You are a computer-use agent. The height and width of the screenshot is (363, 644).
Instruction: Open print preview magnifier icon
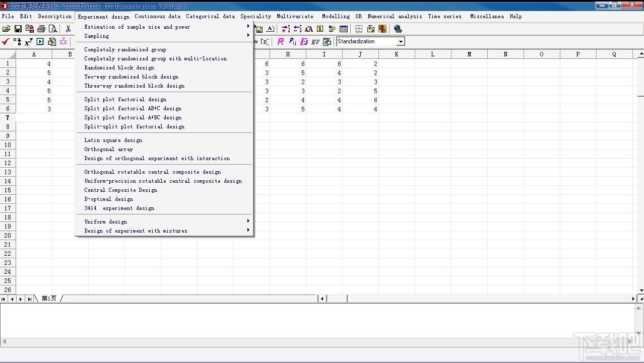point(53,29)
